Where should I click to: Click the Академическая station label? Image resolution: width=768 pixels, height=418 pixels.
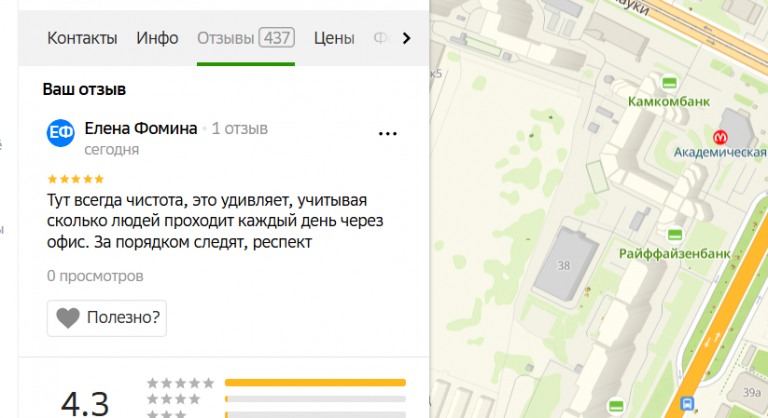pyautogui.click(x=720, y=152)
